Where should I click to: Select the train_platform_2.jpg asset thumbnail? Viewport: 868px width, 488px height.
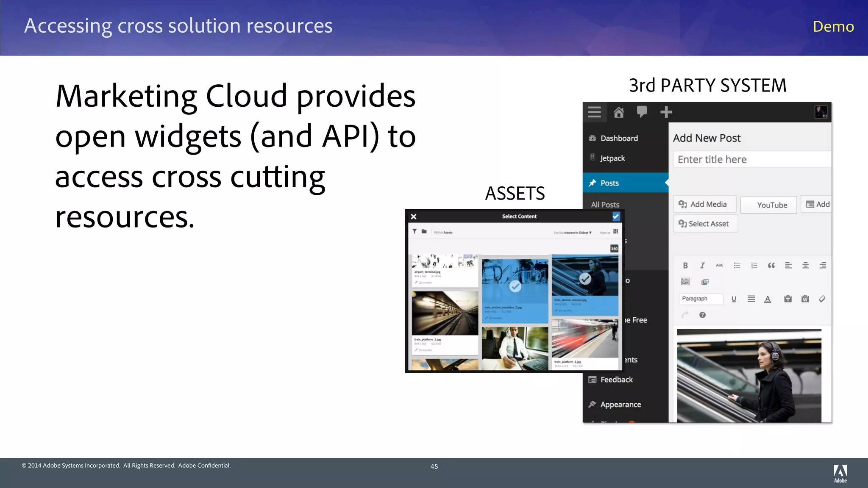pos(445,322)
